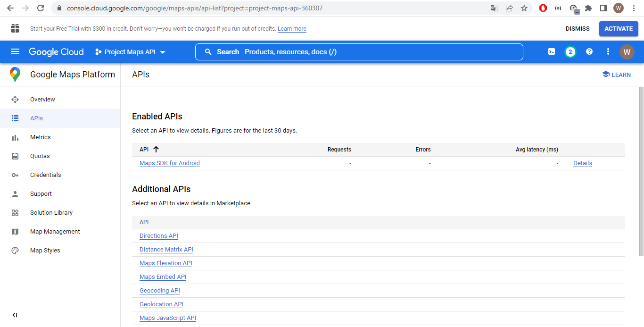The image size is (644, 327).
Task: Collapse the left navigation sidebar
Action: click(15, 315)
